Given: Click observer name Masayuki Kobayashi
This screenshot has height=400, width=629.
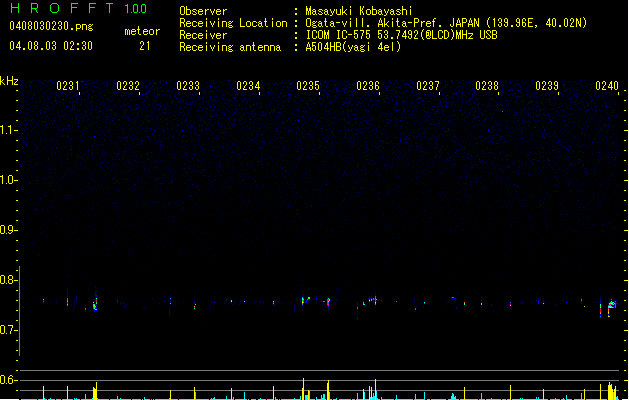Looking at the screenshot, I should 359,11.
